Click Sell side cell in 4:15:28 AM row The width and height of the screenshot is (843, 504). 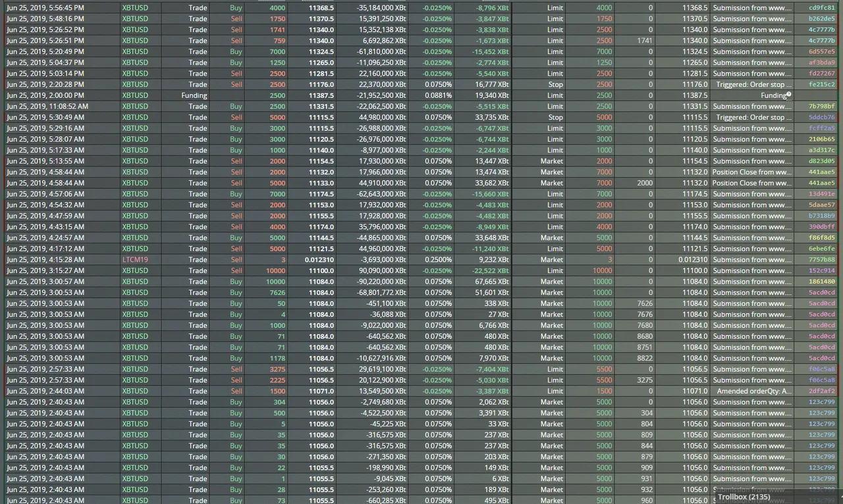(x=236, y=260)
